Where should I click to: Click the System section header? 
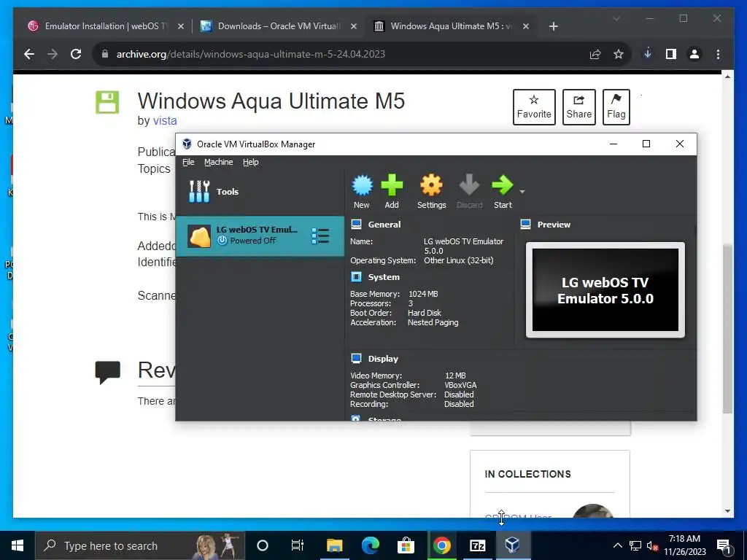[x=384, y=277]
